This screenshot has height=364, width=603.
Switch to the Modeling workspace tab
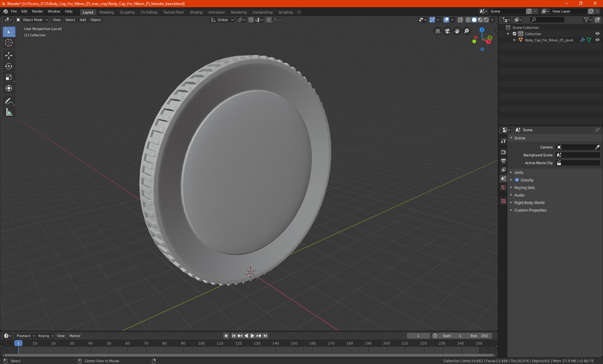click(106, 12)
